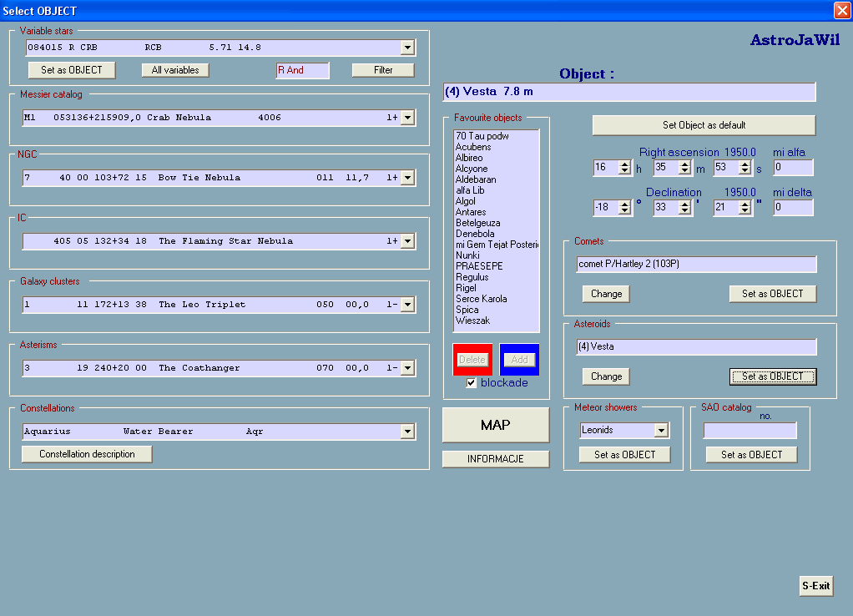The width and height of the screenshot is (853, 616).
Task: Click the S-Exit button
Action: (816, 586)
